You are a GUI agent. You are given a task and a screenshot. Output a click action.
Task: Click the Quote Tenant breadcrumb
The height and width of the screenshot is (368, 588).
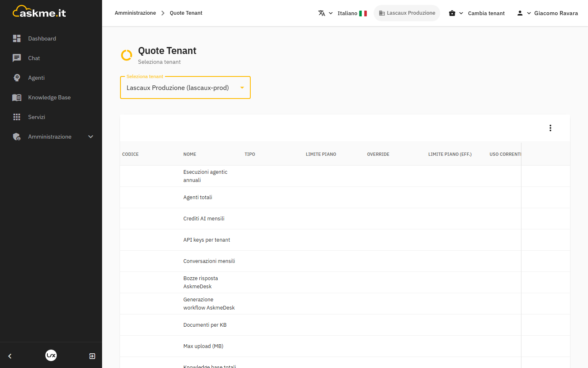pos(186,13)
